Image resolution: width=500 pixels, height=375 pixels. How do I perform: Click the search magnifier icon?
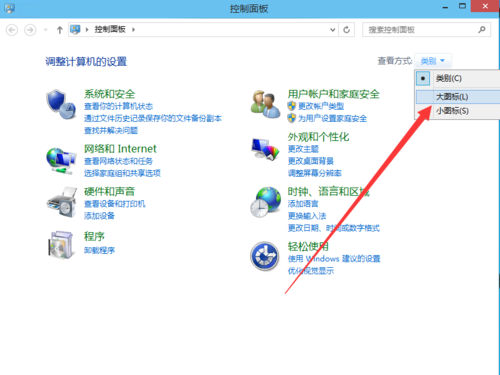click(482, 30)
